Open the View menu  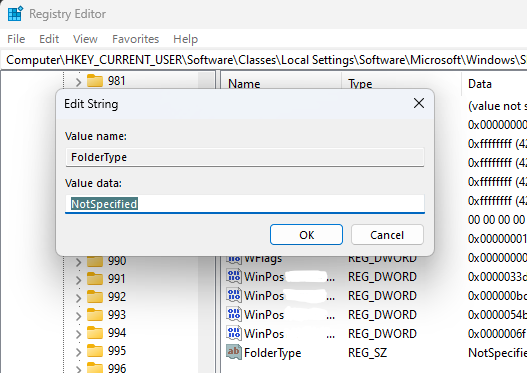coord(85,39)
